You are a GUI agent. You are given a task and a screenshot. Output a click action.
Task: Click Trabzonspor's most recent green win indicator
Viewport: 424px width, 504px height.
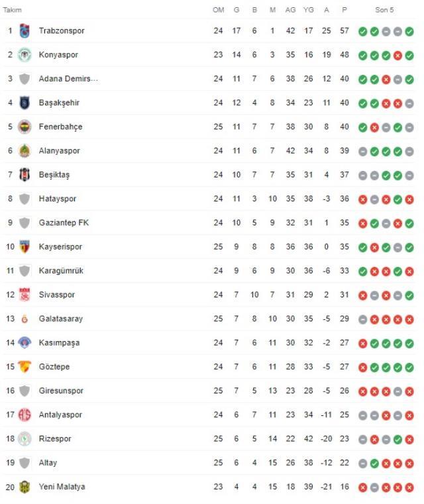coord(409,31)
